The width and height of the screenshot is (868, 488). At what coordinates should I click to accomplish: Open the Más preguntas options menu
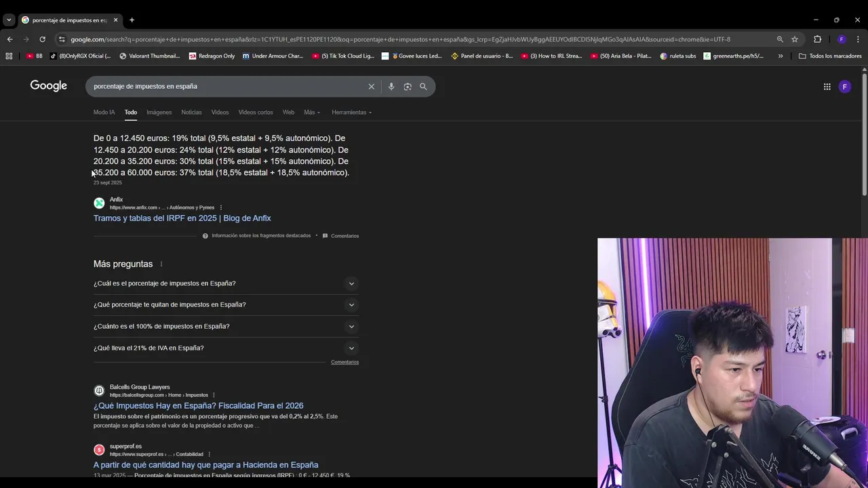pyautogui.click(x=161, y=264)
